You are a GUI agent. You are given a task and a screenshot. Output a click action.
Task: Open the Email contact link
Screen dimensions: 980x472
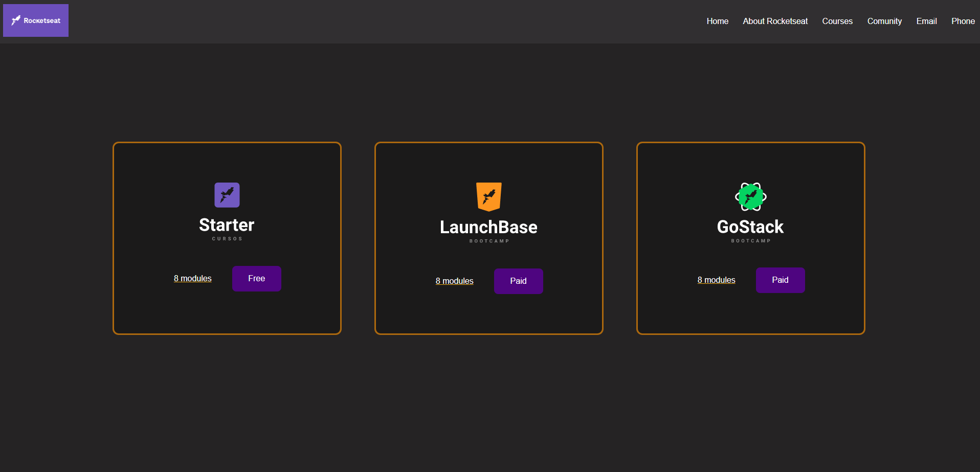pos(926,21)
